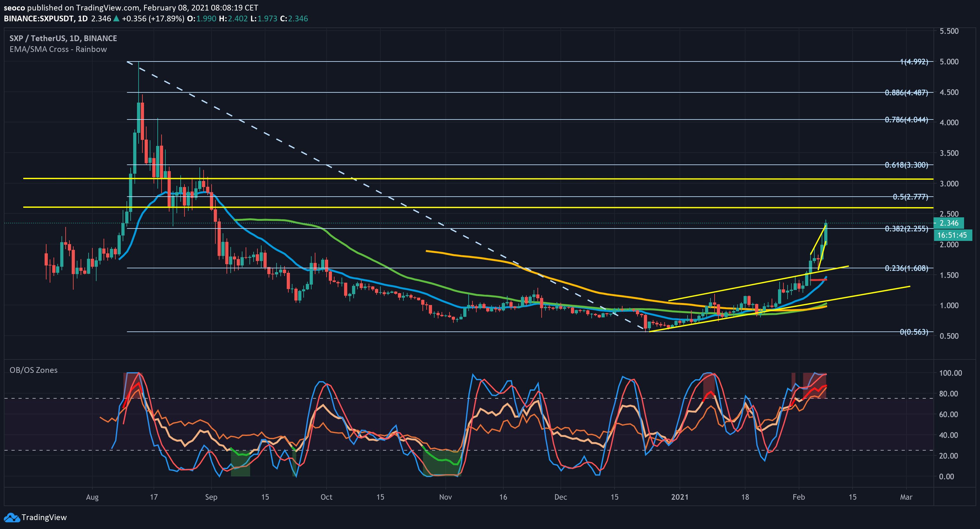This screenshot has height=529, width=980.
Task: Click the Fibonacci label 0.236(1.608)
Action: [907, 268]
